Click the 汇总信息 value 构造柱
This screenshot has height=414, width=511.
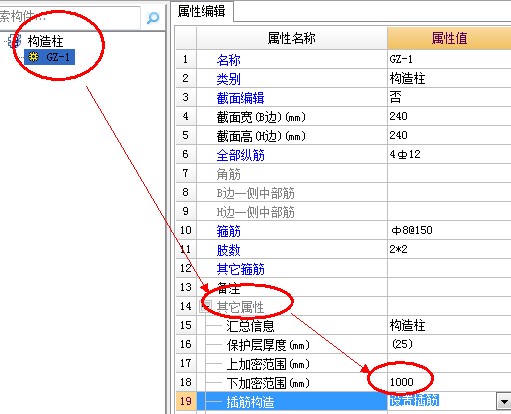(x=407, y=325)
